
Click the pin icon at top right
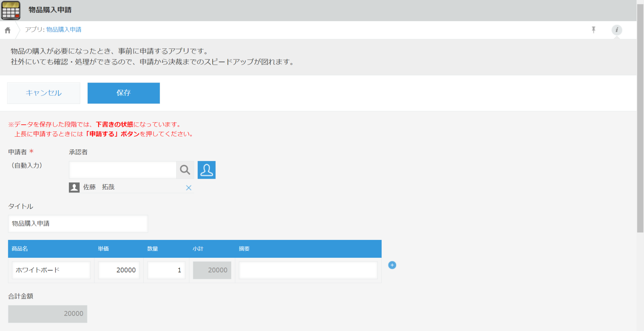(x=593, y=30)
